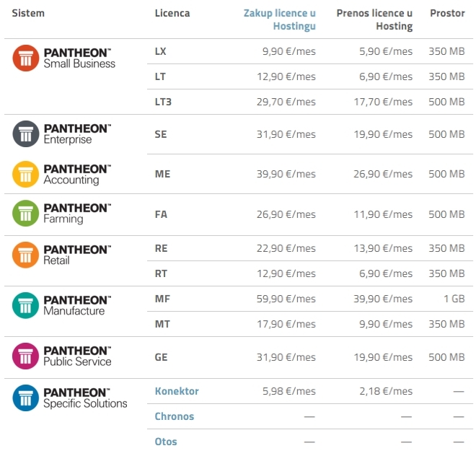Click the Prenos licence u Hosting header
476x456 pixels.
374,19
